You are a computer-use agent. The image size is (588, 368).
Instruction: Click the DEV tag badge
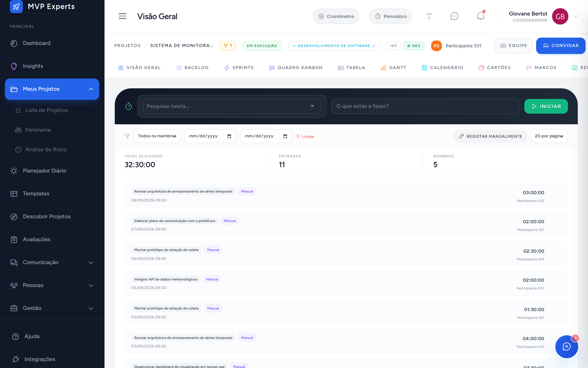click(414, 46)
